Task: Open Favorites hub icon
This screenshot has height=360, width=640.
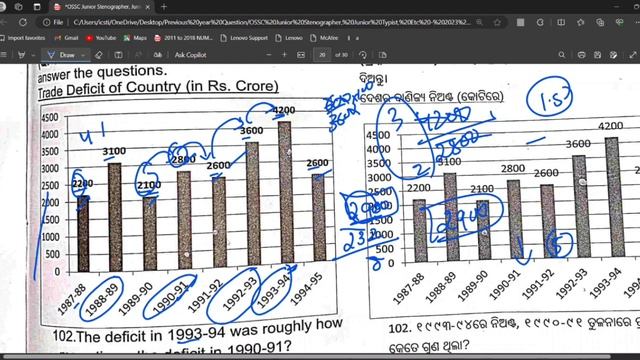Action: tap(580, 22)
